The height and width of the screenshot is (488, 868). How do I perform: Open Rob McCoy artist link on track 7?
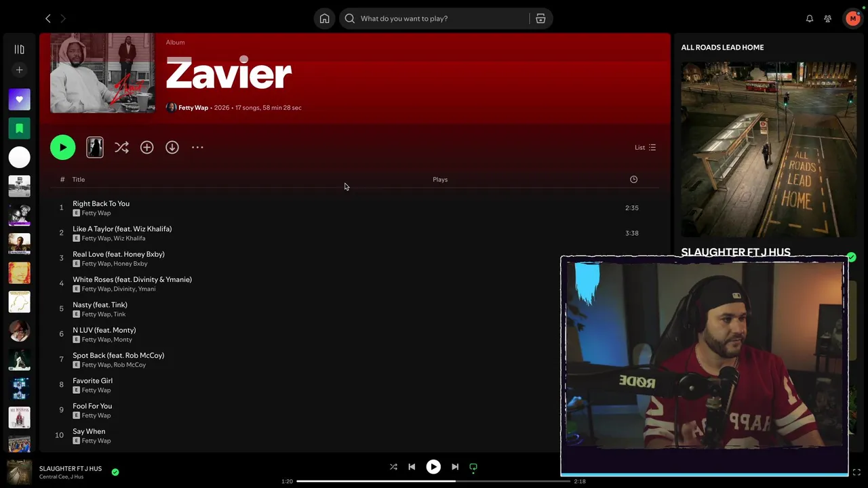130,365
